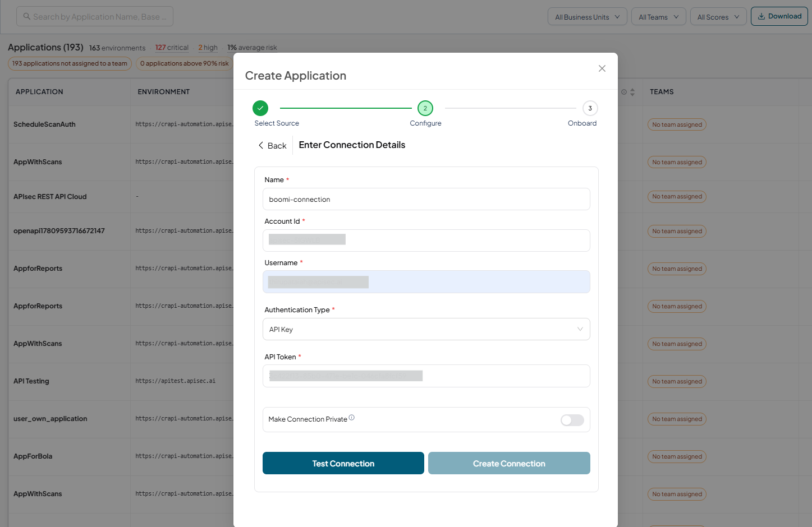Open the All Scores dropdown
812x527 pixels.
tap(718, 17)
